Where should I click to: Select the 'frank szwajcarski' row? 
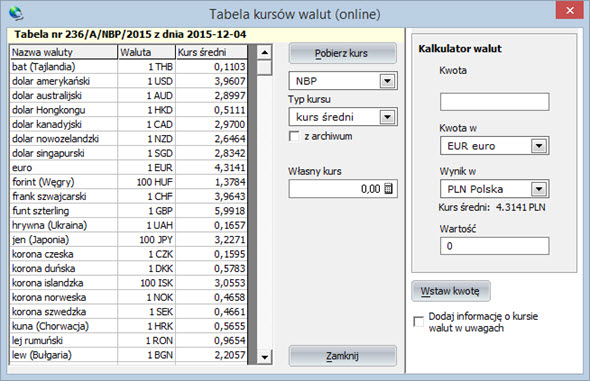click(x=128, y=196)
